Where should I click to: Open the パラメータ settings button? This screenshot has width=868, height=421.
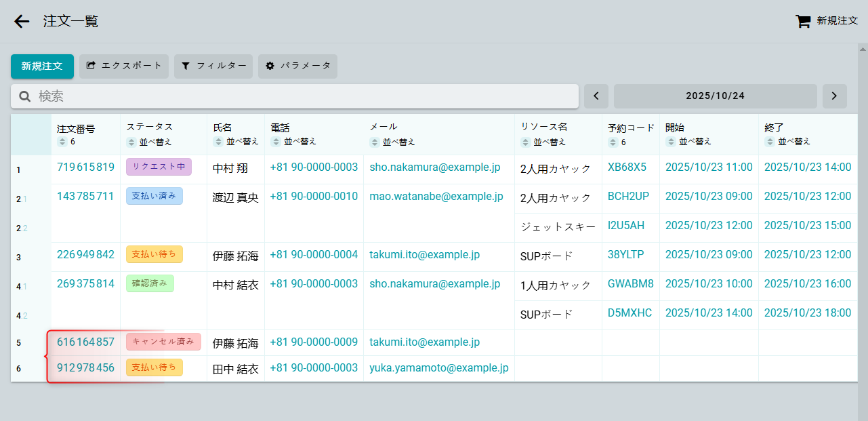pos(297,66)
